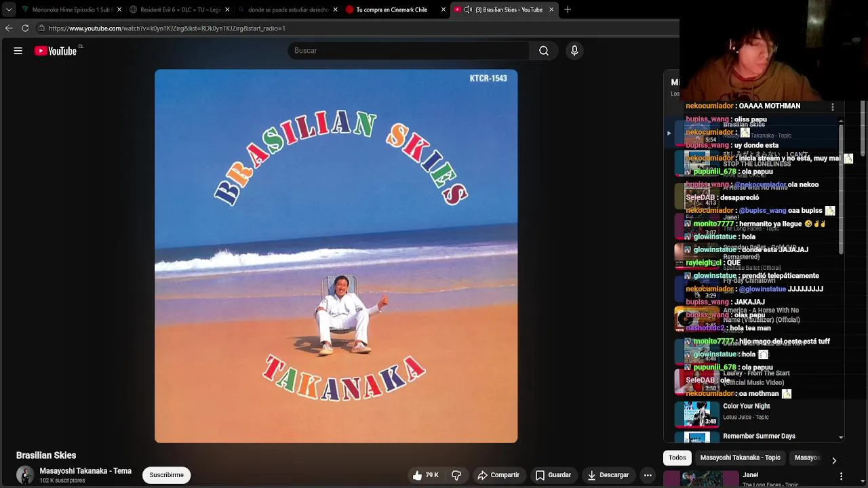Image resolution: width=868 pixels, height=488 pixels.
Task: Open the chat overlay three-dot options
Action: [x=833, y=107]
